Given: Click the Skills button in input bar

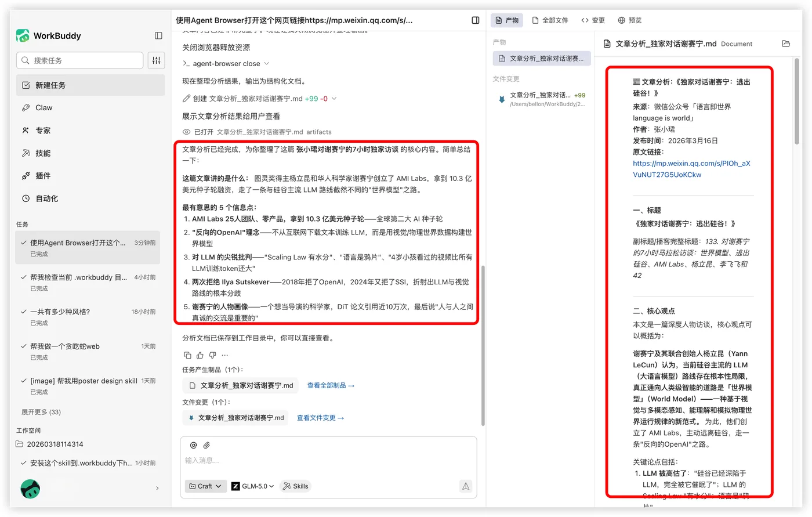Looking at the screenshot, I should tap(295, 486).
